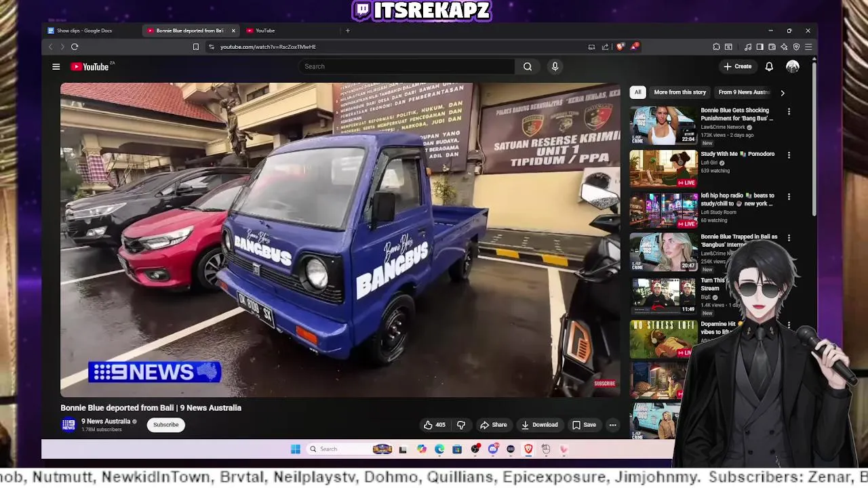Image resolution: width=868 pixels, height=488 pixels.
Task: Open Brave Rewards triangle icon
Action: click(x=634, y=47)
